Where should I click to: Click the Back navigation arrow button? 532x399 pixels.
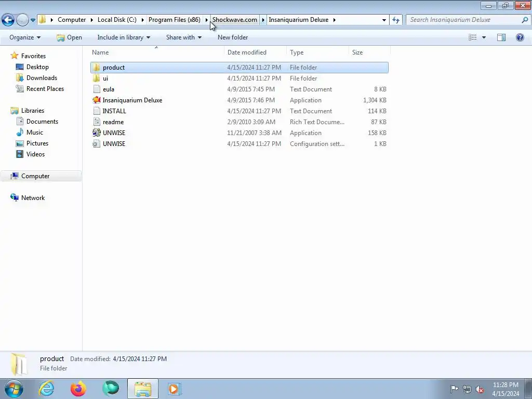pyautogui.click(x=8, y=20)
